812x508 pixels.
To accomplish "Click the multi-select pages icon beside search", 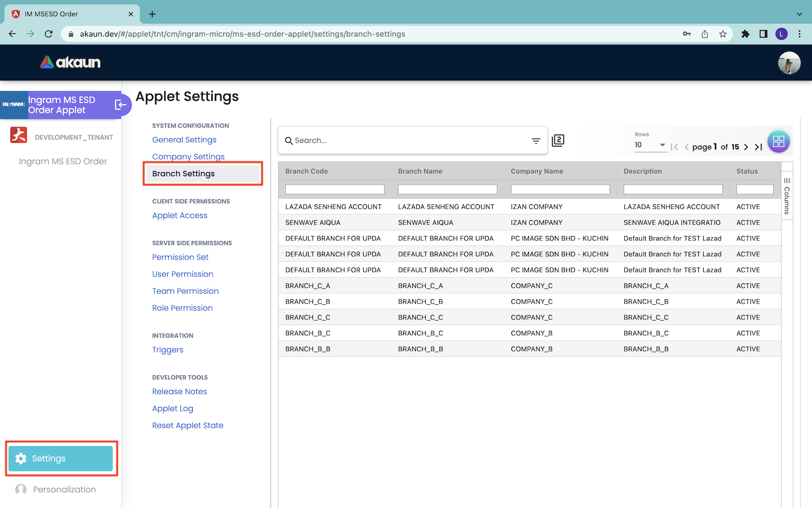I will 558,141.
